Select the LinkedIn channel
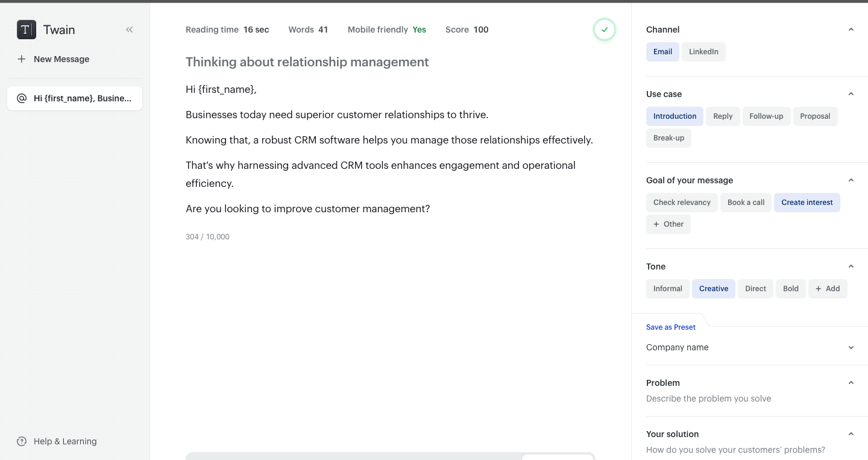 pyautogui.click(x=703, y=52)
